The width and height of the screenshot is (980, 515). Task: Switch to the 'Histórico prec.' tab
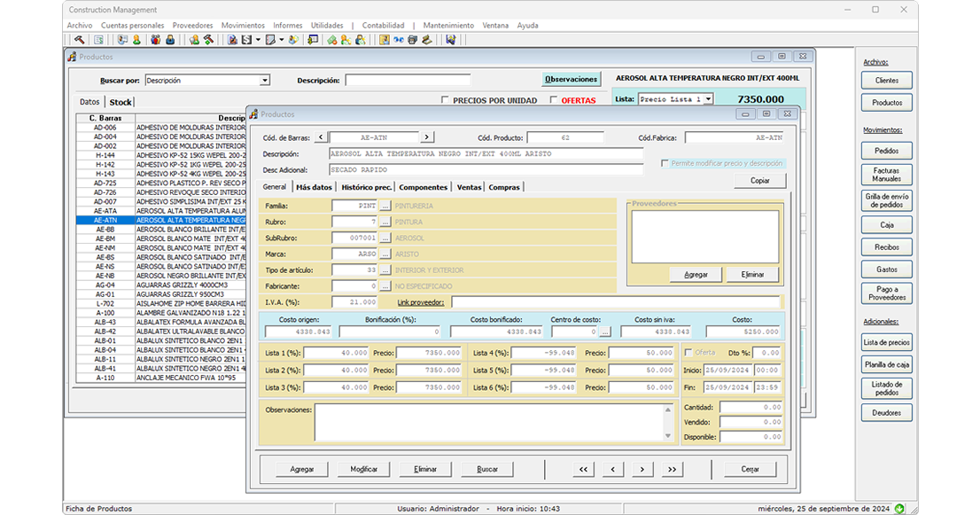(366, 187)
